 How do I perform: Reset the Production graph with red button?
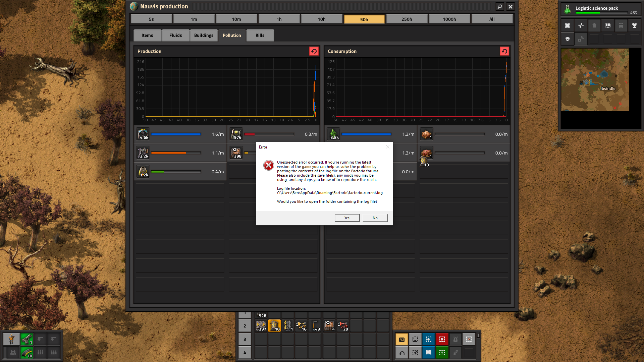(x=314, y=51)
